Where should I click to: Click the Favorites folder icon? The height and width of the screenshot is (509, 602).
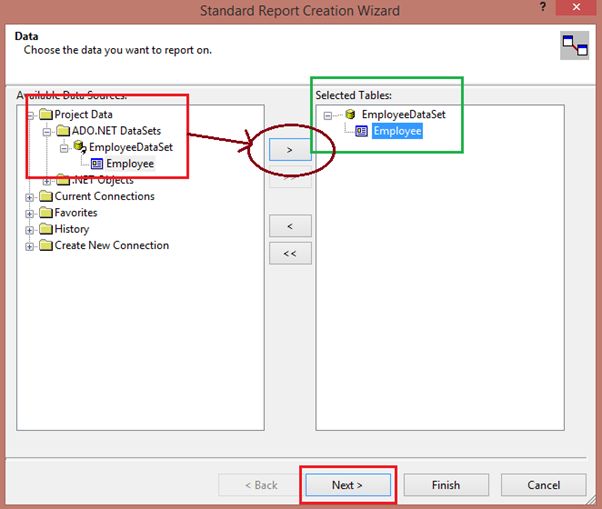coord(46,213)
